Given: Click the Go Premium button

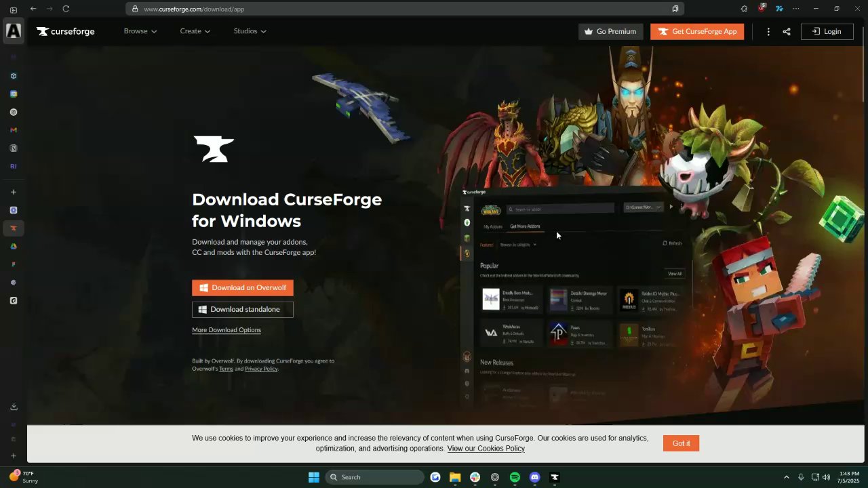Looking at the screenshot, I should coord(610,31).
